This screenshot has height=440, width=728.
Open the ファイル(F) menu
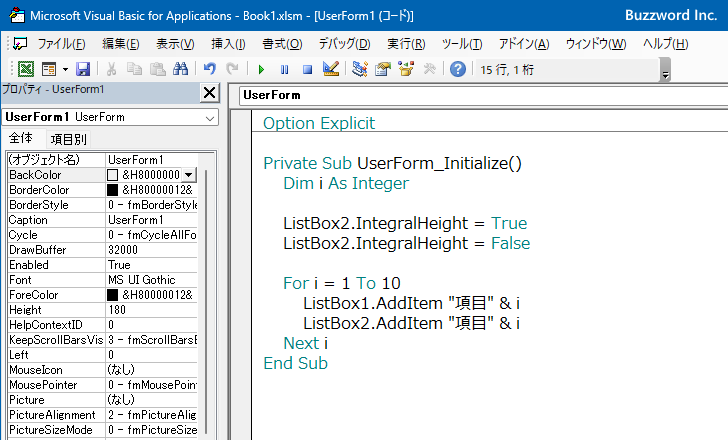pos(61,44)
